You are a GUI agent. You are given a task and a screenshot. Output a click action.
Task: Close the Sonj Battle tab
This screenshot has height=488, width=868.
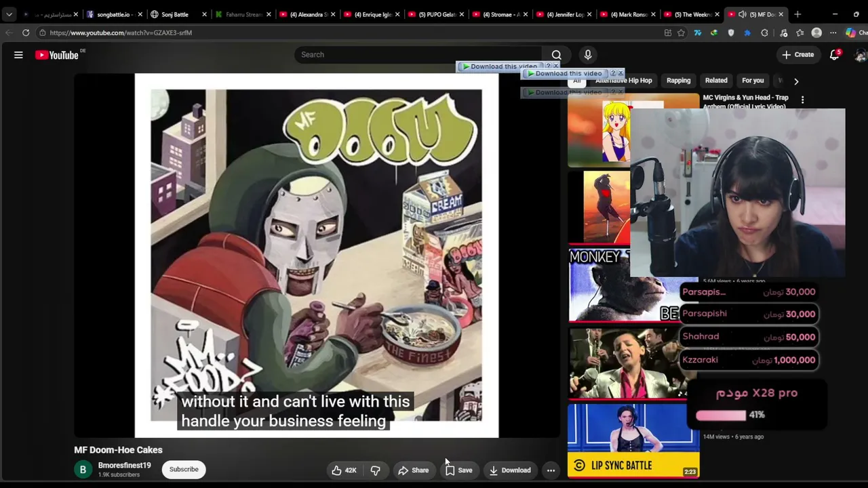pyautogui.click(x=204, y=14)
